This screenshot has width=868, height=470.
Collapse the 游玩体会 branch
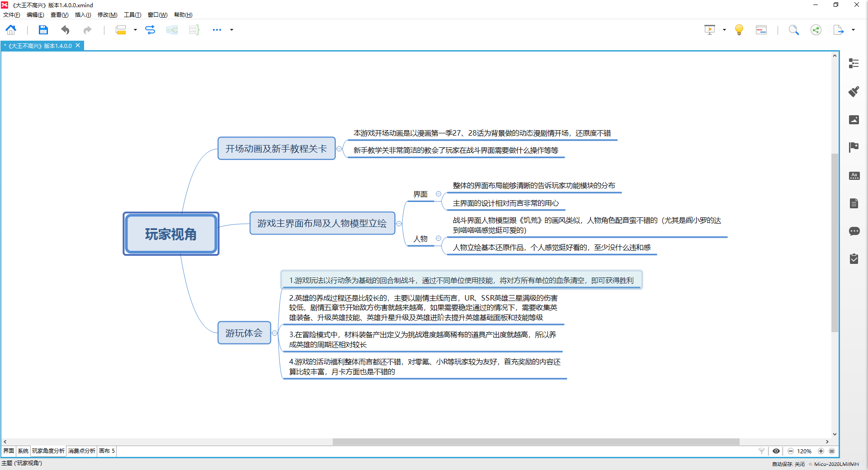coord(274,333)
